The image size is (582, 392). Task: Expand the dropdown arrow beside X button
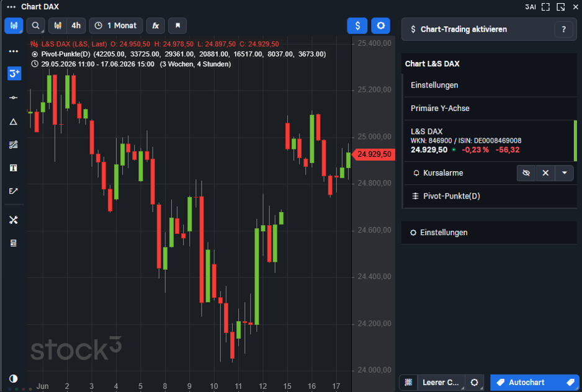click(x=564, y=173)
